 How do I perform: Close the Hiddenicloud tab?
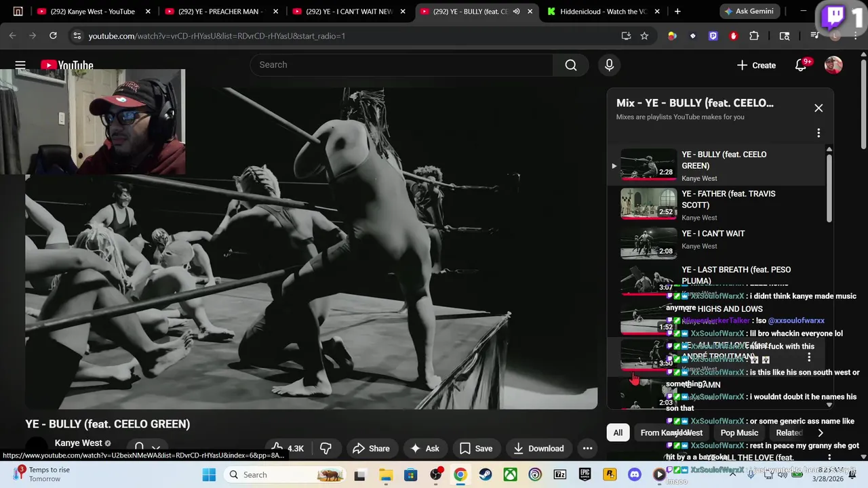click(657, 12)
